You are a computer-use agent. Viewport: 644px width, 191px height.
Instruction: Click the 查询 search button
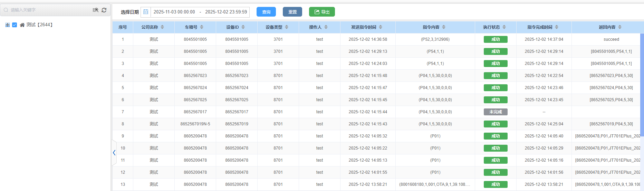tap(266, 12)
